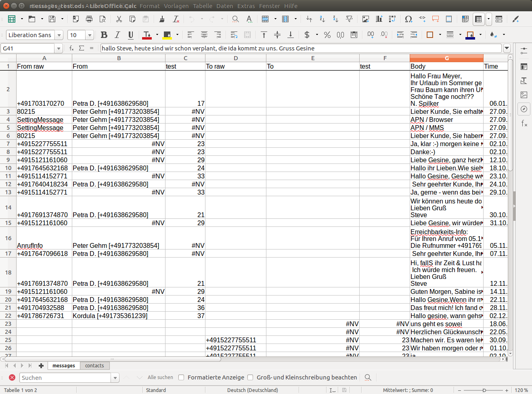Screen dimensions: 532x394
Task: Expand the highlighting color dropdown arrow
Action: 177,35
